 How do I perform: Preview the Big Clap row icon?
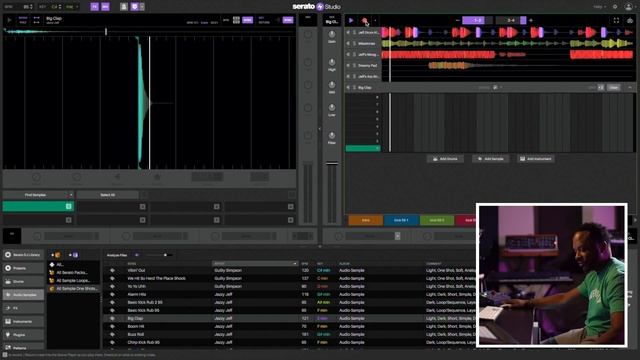coord(112,318)
